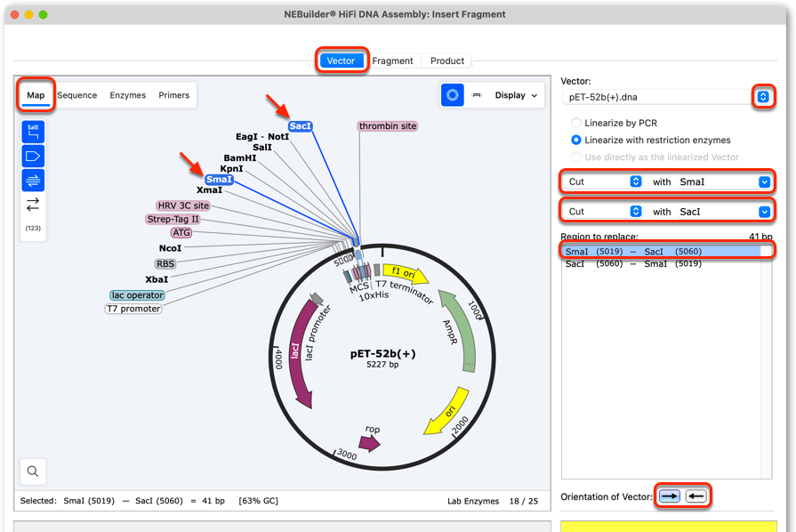Click the MCS label on map
The width and height of the screenshot is (796, 532).
pos(359,287)
